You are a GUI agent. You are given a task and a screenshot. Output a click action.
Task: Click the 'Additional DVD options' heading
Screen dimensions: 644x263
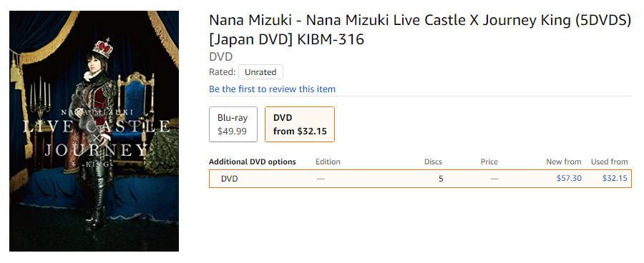tap(252, 162)
